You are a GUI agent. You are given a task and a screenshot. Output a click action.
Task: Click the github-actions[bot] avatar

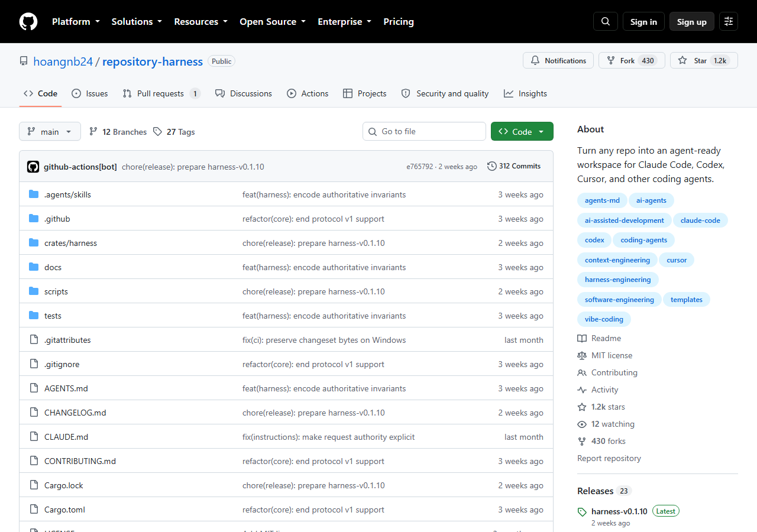(x=33, y=167)
